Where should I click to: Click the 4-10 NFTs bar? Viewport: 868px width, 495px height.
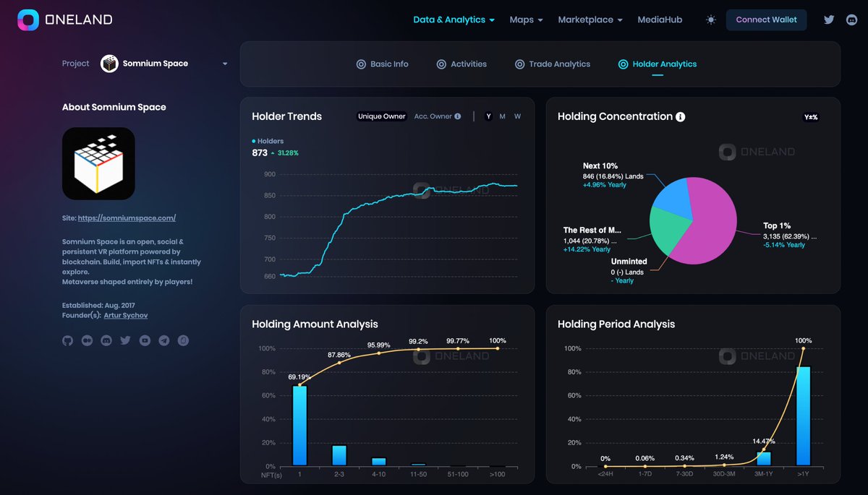pyautogui.click(x=379, y=462)
